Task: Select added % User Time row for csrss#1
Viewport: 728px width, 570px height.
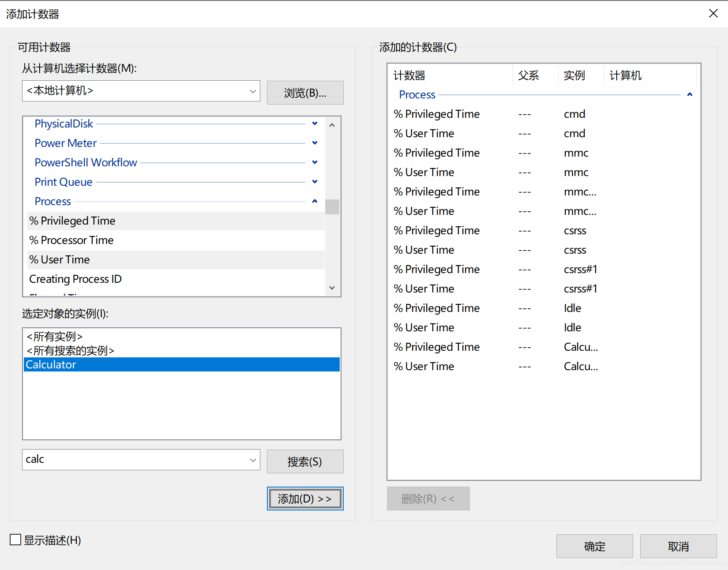Action: click(544, 289)
